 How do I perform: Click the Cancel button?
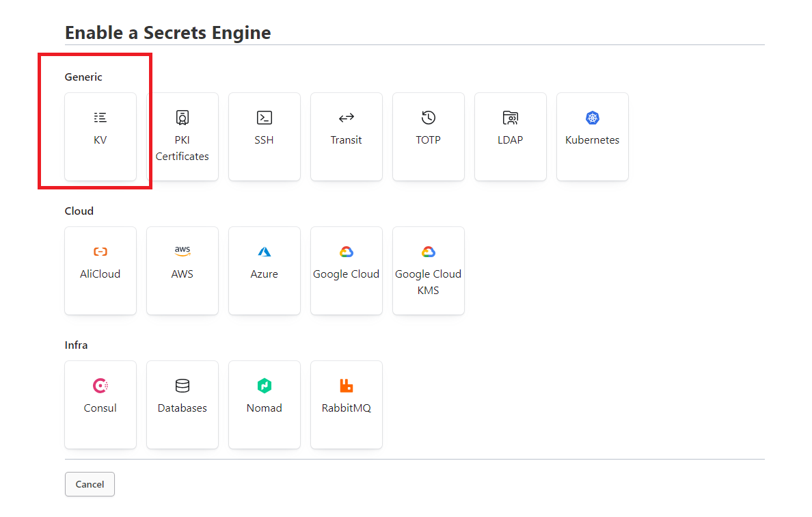coord(90,484)
